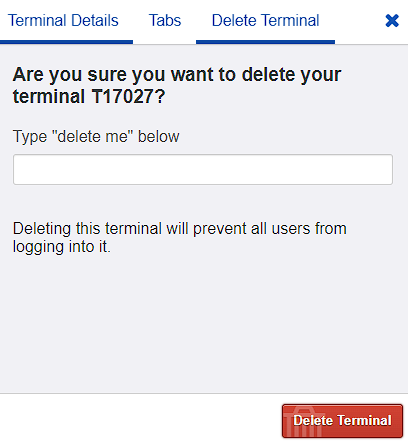Viewport: 408px width, 442px height.
Task: Select the Delete Terminal tab at the top
Action: [x=265, y=20]
